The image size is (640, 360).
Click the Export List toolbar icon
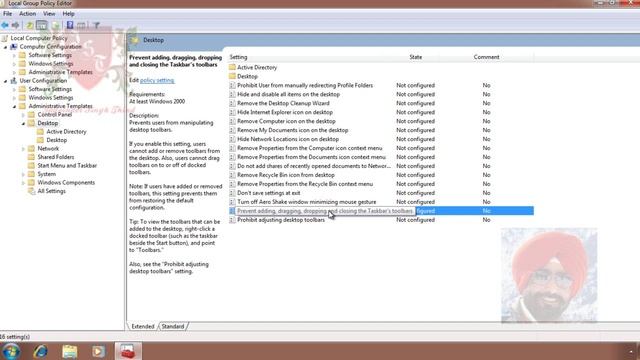point(56,25)
